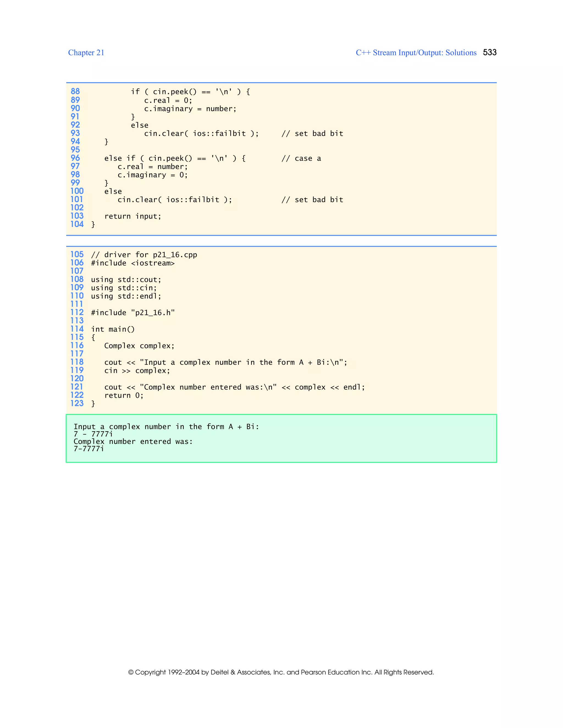
Task: Click line number 105
Action: 77,254
